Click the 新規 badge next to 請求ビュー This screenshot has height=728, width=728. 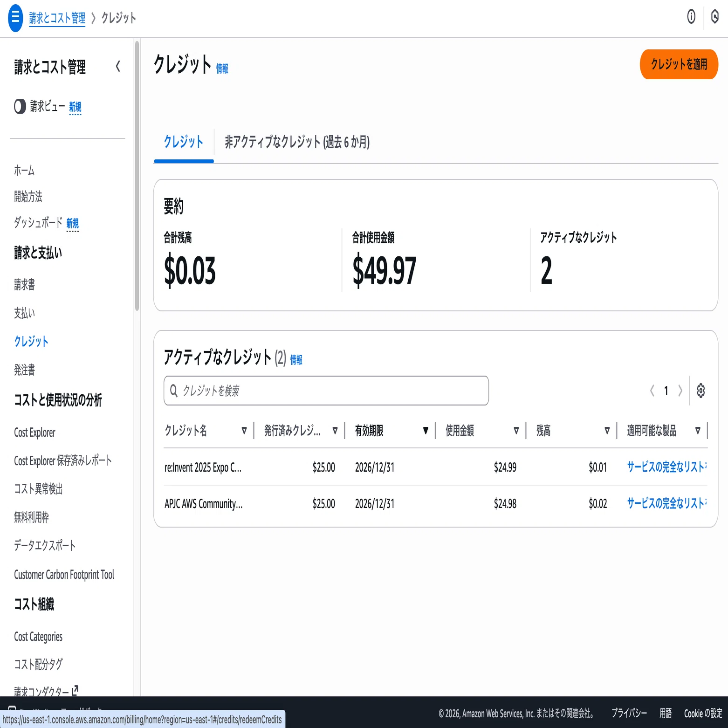coord(75,107)
